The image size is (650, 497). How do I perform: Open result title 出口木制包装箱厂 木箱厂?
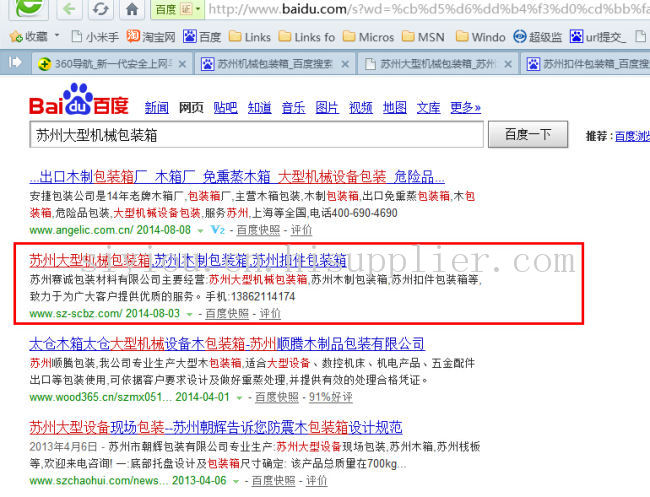pos(237,177)
